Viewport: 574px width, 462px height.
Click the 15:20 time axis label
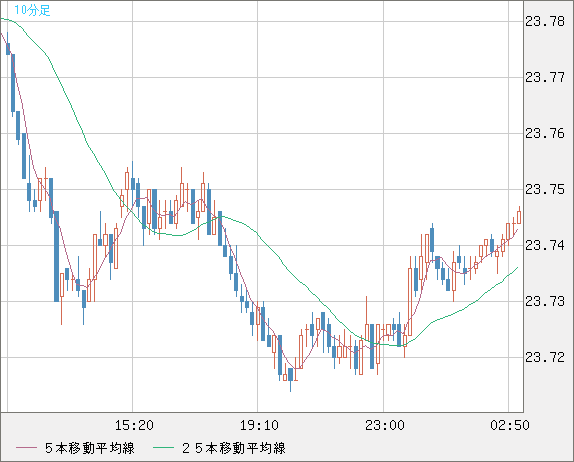coord(134,425)
